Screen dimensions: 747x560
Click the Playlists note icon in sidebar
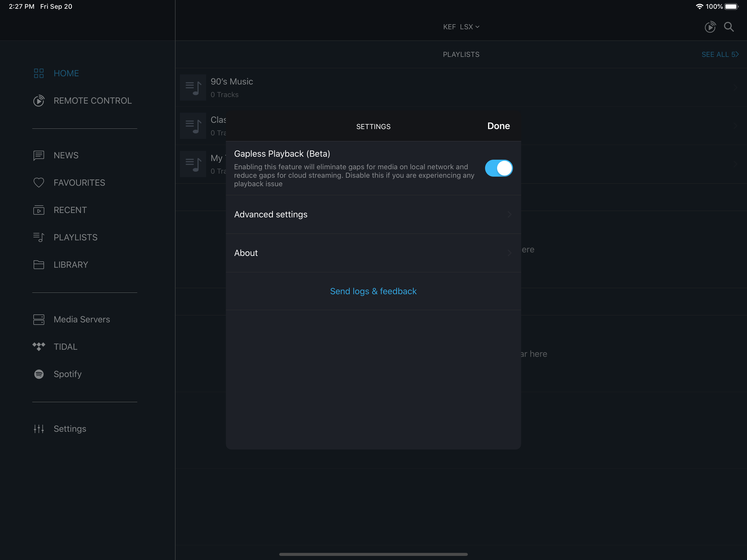click(39, 237)
